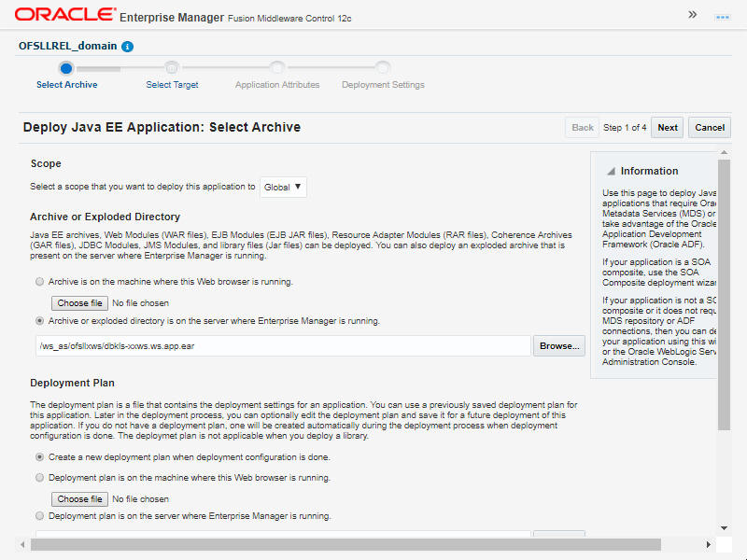Click the scroll left arrow at bottom

tap(22, 544)
